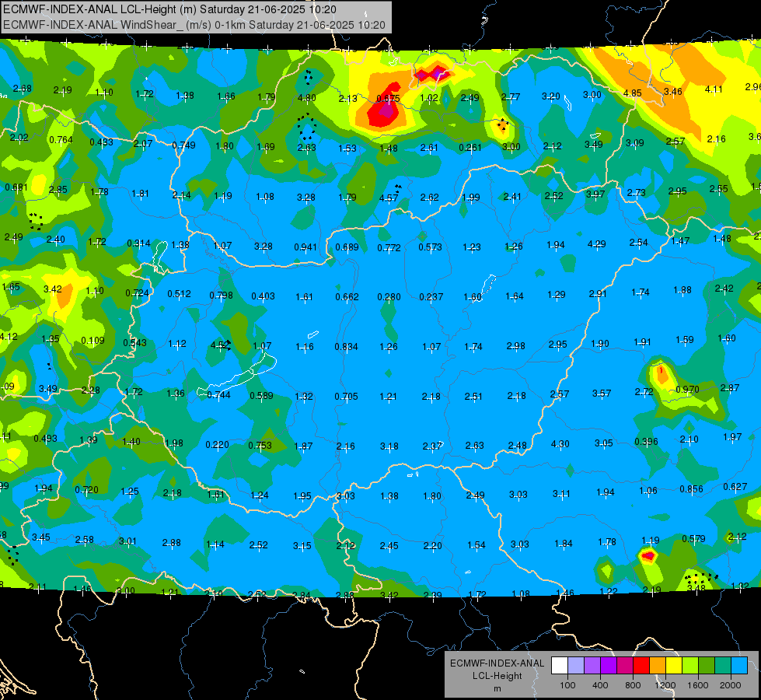Click the legend scale label 100

[x=567, y=685]
